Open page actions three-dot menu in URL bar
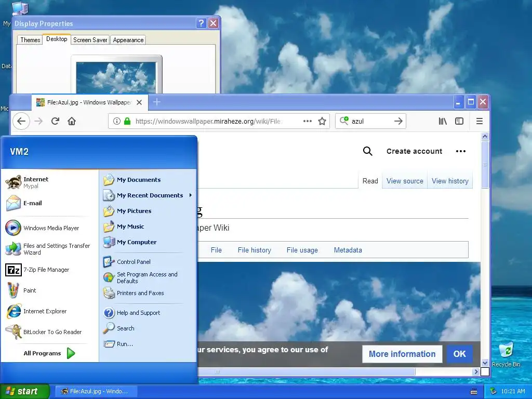Screen dimensions: 532x399 (308, 121)
